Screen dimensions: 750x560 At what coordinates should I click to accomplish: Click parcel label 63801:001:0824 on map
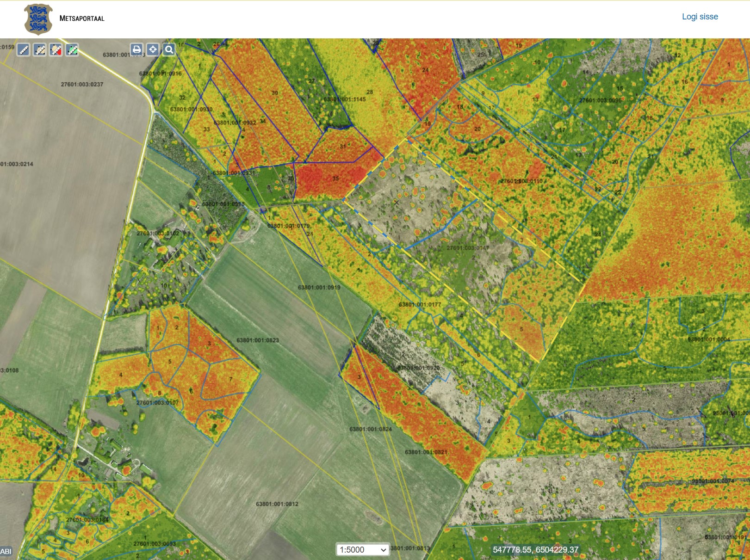(371, 429)
